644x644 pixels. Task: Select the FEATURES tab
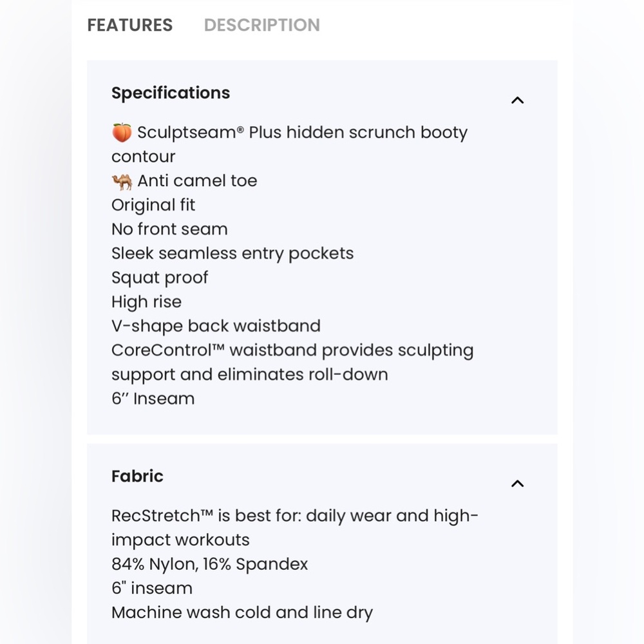tap(129, 25)
